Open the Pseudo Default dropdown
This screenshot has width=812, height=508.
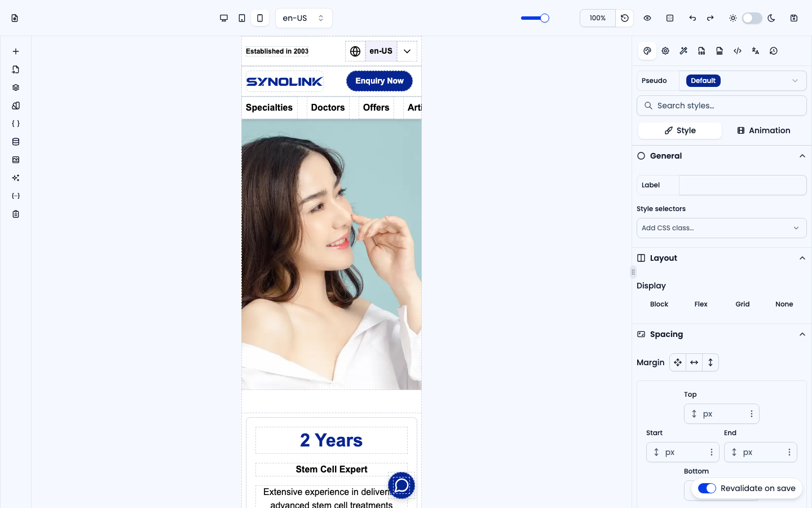click(x=743, y=81)
